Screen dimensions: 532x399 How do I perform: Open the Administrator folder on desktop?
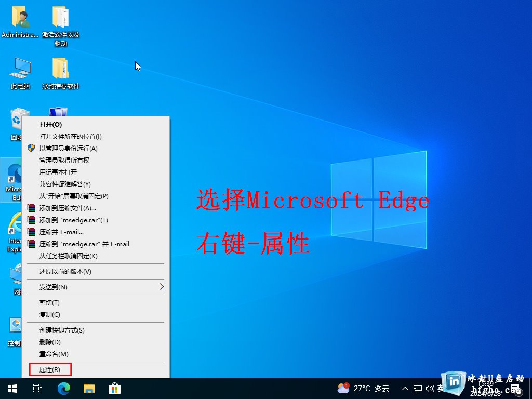(x=20, y=22)
